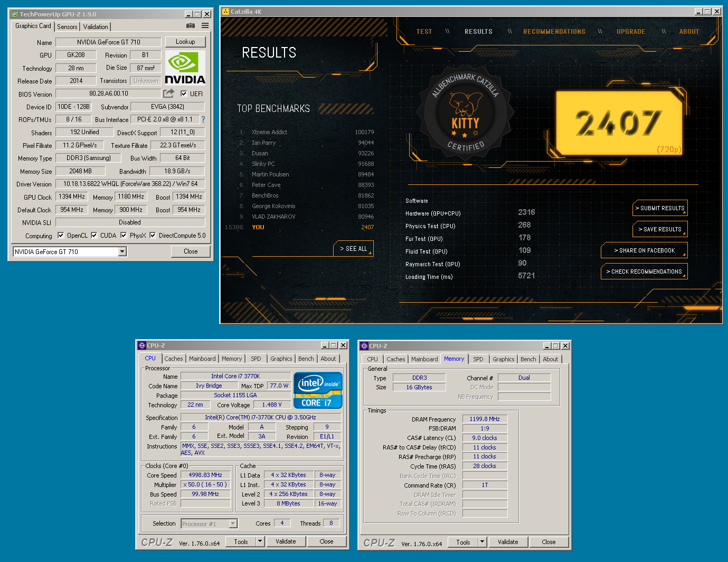
Task: Click the GPU-Z title bar app icon
Action: tap(15, 14)
